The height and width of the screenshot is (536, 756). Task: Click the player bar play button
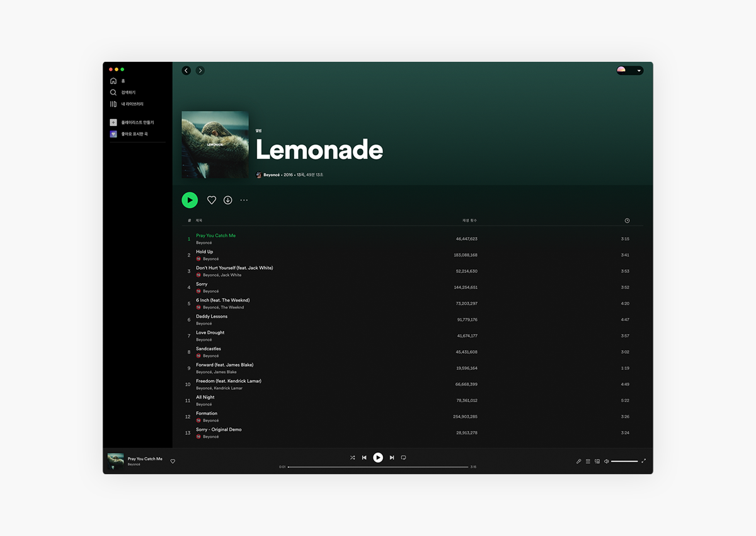(378, 458)
